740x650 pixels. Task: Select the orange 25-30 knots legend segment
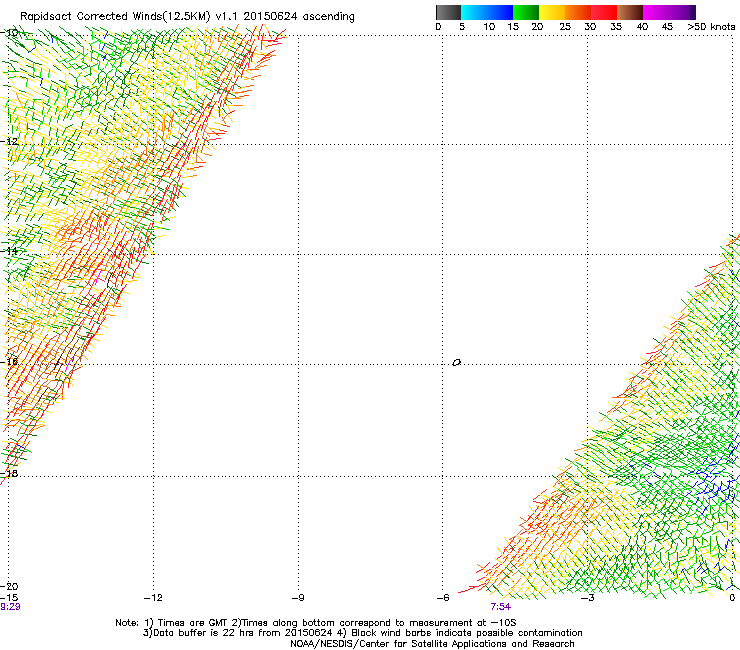tap(578, 12)
